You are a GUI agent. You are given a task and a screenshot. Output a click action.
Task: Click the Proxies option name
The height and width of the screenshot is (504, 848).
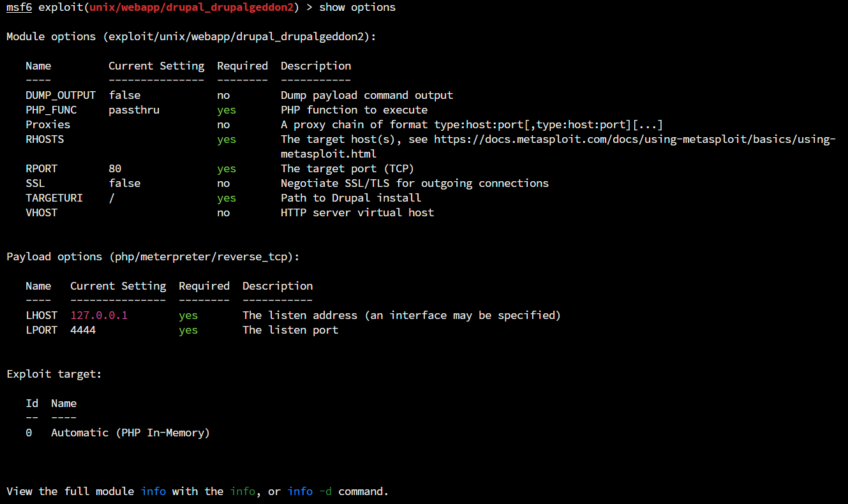[x=48, y=125]
